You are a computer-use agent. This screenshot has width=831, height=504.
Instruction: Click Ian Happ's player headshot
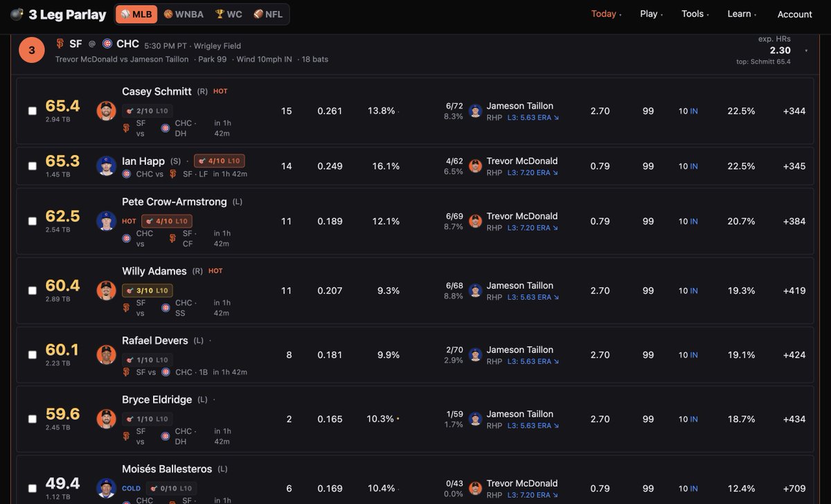[106, 165]
